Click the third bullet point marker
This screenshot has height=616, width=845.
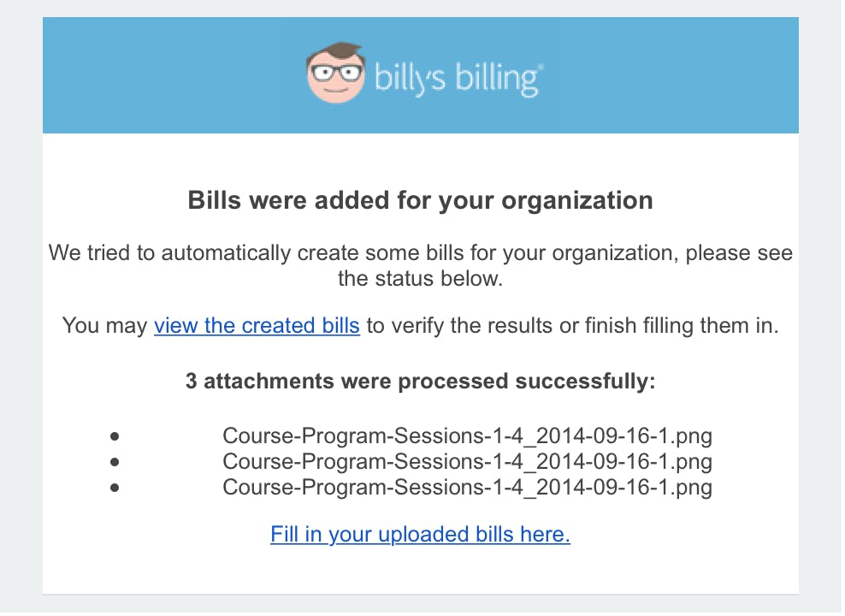115,488
